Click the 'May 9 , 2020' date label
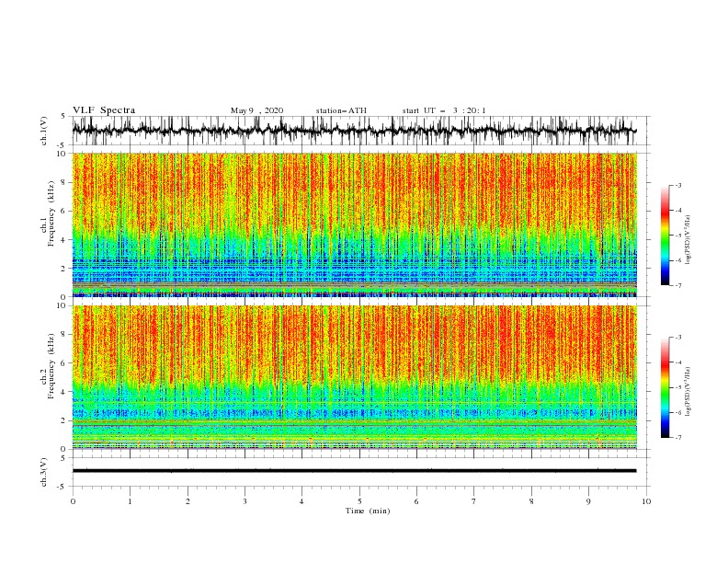The width and height of the screenshot is (728, 563). pos(256,110)
